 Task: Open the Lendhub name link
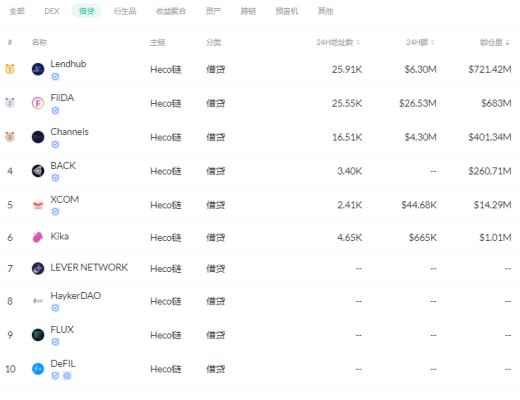click(68, 64)
